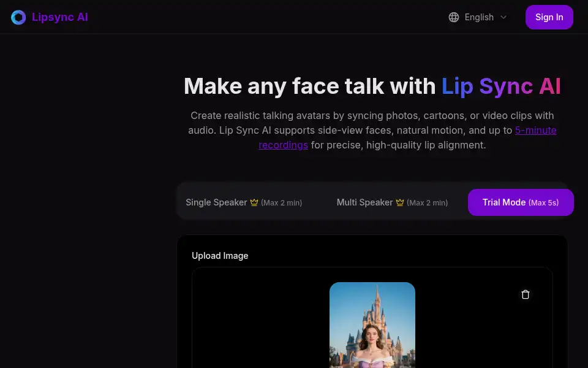
Task: Click the globe language icon
Action: pyautogui.click(x=454, y=17)
